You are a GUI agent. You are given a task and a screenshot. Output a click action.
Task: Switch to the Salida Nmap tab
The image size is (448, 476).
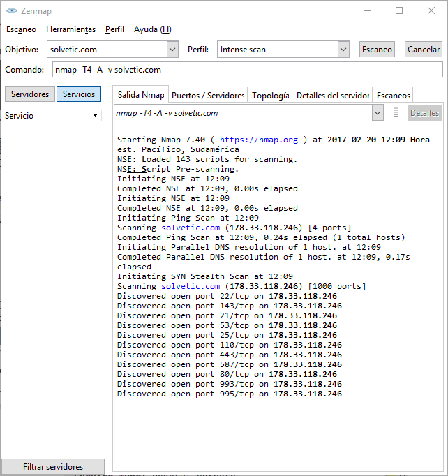click(141, 95)
